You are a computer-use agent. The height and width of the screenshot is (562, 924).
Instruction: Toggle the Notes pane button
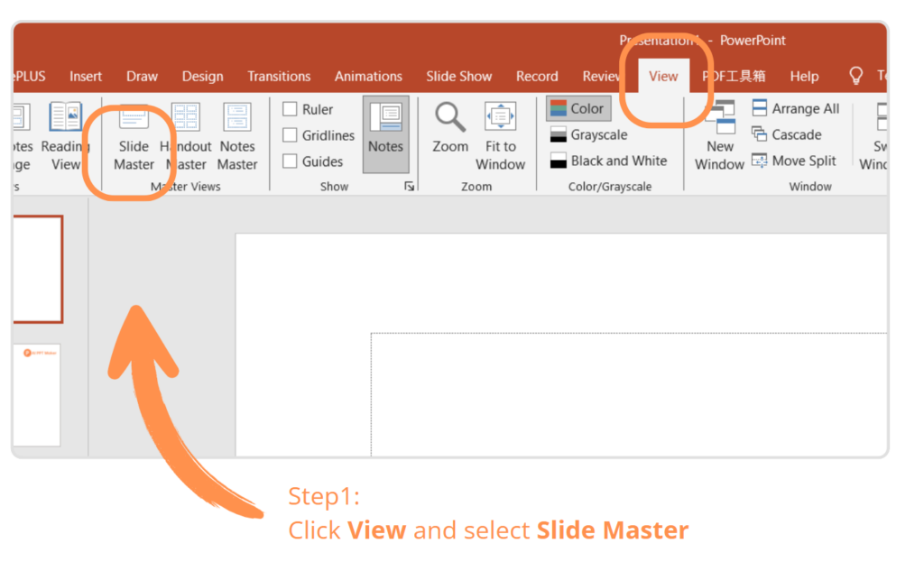click(385, 134)
